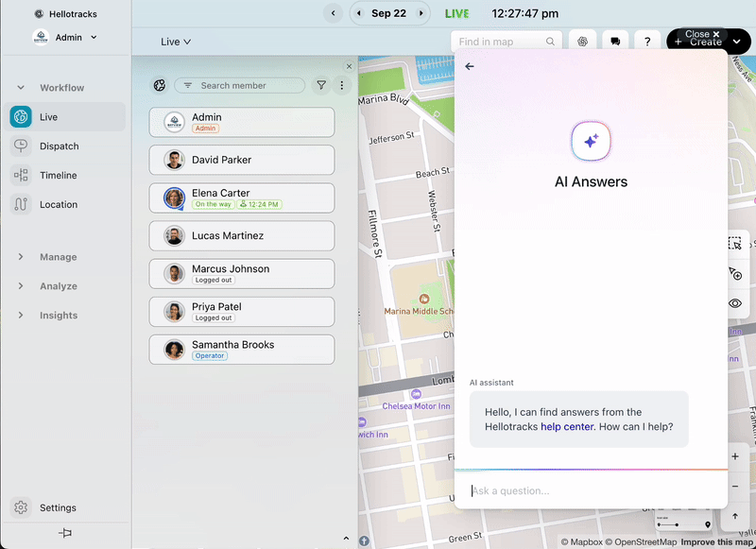
Task: Click the Create button
Action: (x=698, y=43)
